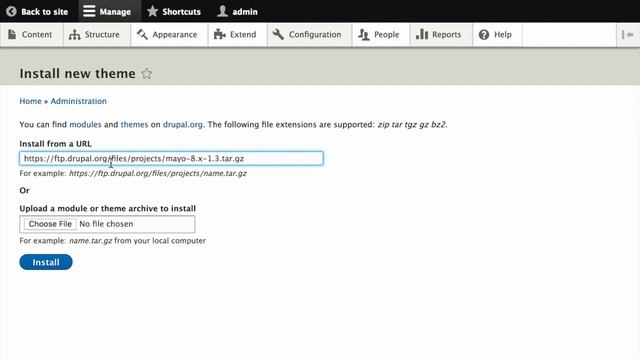The width and height of the screenshot is (640, 360).
Task: Go to Content menu label
Action: click(x=37, y=35)
